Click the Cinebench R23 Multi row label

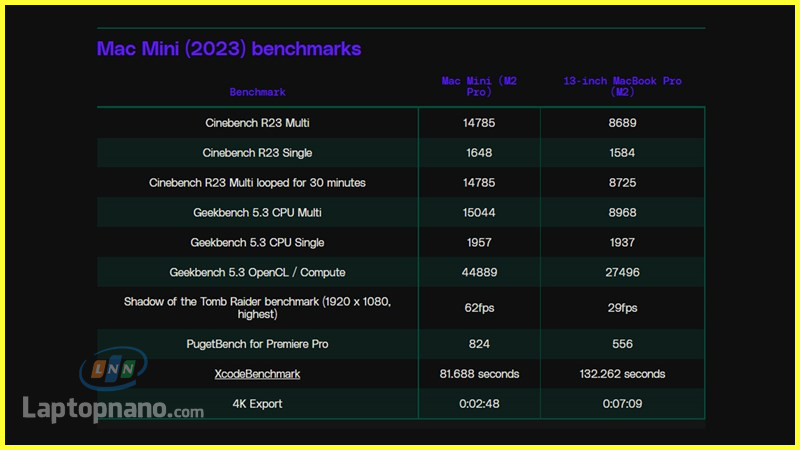click(x=257, y=123)
